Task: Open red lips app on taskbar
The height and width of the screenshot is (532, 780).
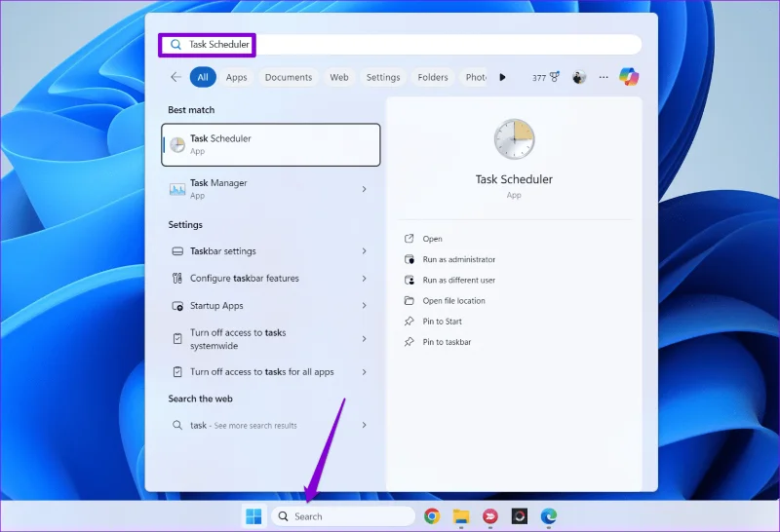Action: [490, 516]
